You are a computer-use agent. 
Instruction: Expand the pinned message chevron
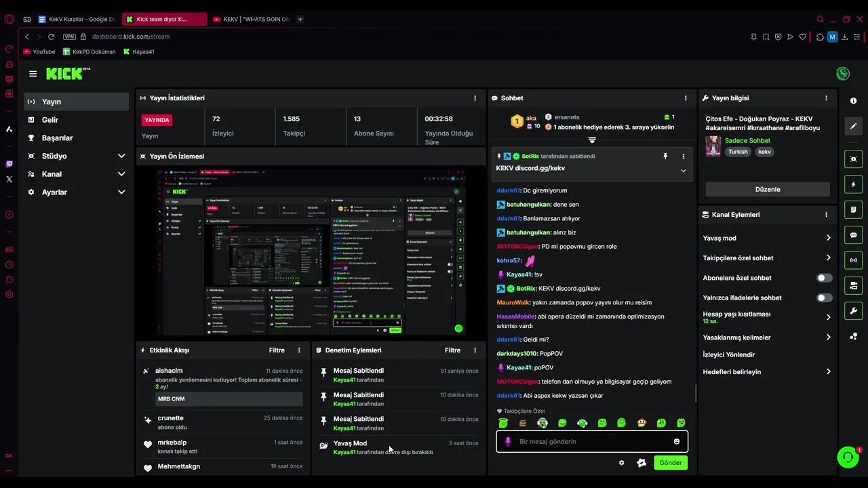[683, 171]
